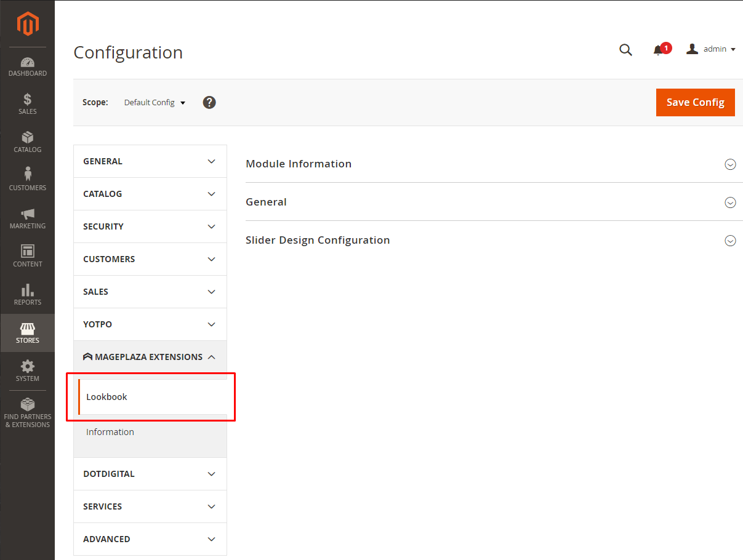Screen dimensions: 743x560
Task: Select the Lookbook configuration tab
Action: click(x=107, y=397)
